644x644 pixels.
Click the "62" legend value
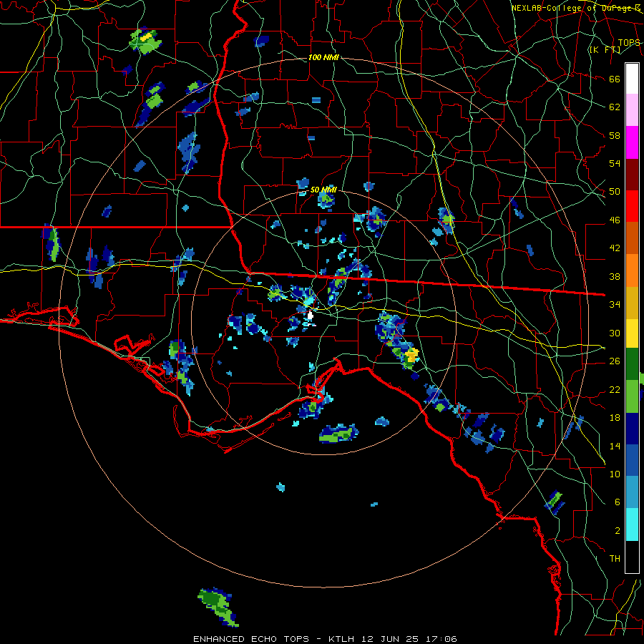pyautogui.click(x=615, y=107)
